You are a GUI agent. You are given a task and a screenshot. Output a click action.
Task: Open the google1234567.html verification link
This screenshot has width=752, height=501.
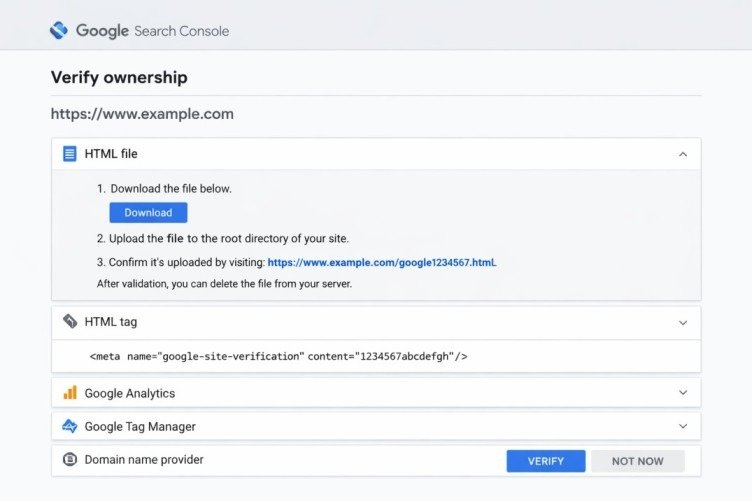pos(382,263)
